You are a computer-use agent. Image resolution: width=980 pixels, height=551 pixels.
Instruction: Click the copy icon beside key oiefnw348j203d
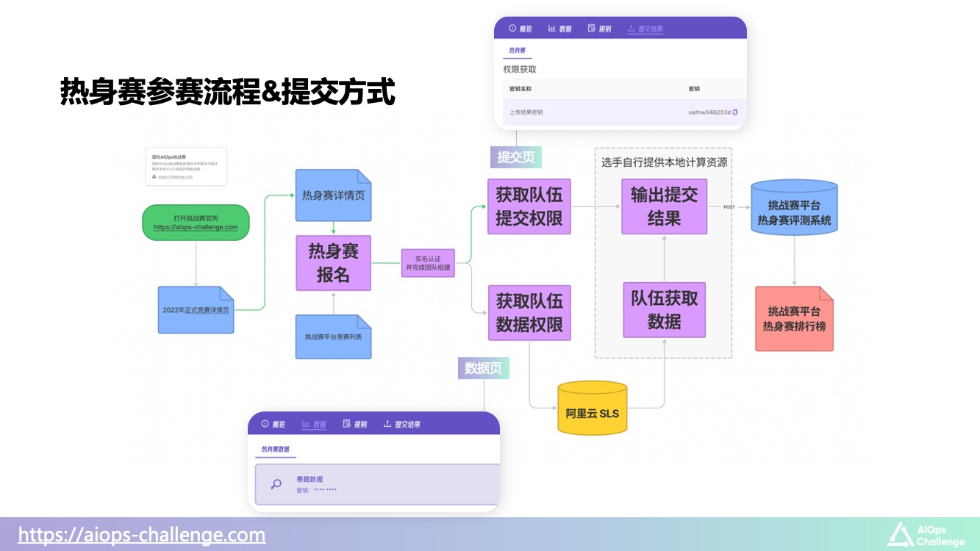735,112
